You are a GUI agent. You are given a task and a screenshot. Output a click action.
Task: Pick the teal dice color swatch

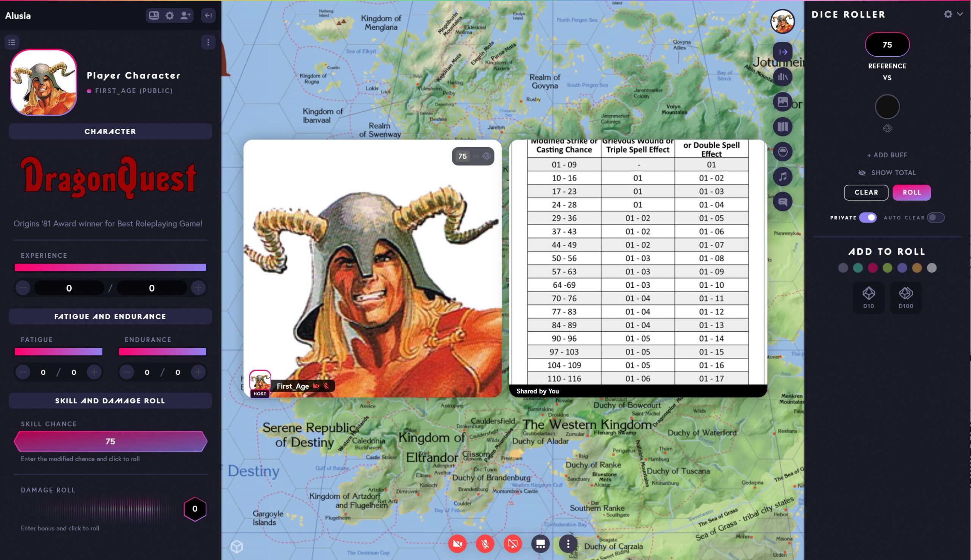tap(858, 268)
